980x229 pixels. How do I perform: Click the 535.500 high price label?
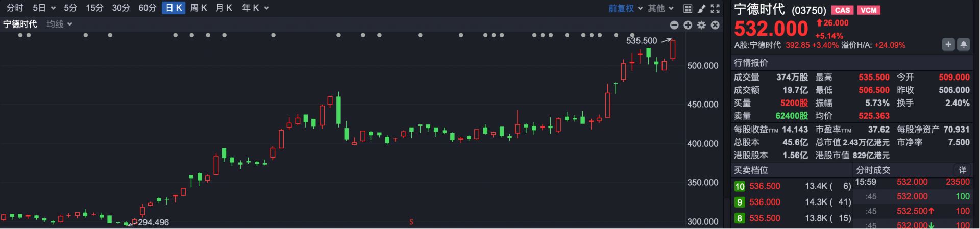642,41
